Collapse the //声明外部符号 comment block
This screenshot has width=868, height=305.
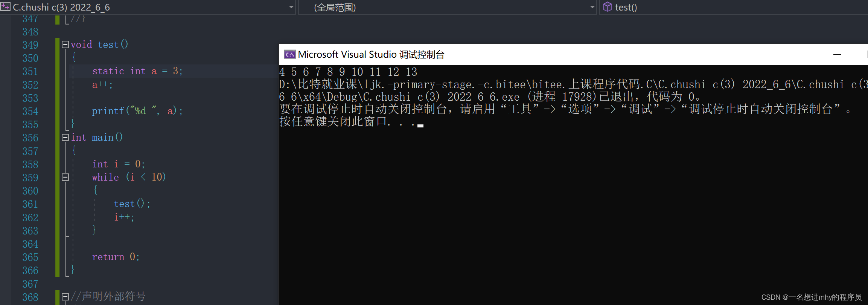pyautogui.click(x=65, y=297)
